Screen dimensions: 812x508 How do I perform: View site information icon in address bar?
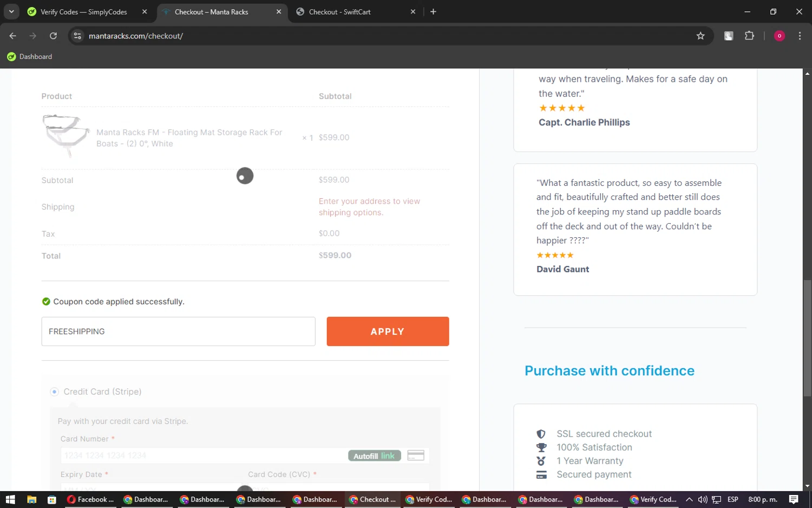coord(77,36)
